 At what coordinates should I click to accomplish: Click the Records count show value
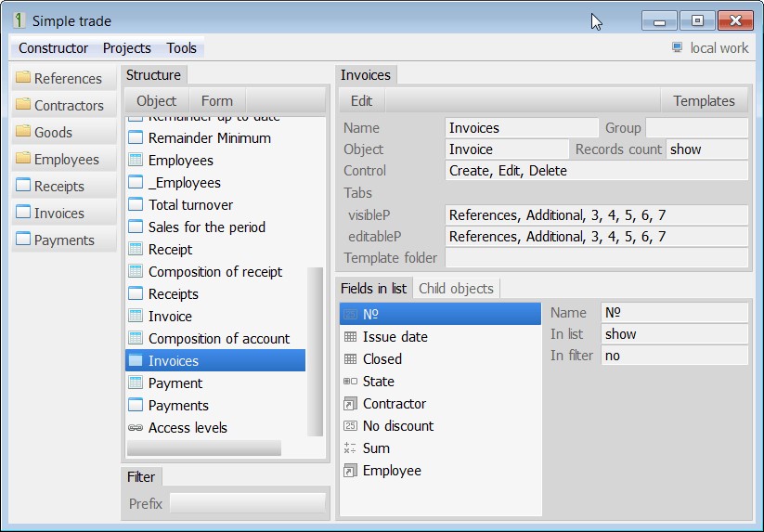click(x=706, y=149)
